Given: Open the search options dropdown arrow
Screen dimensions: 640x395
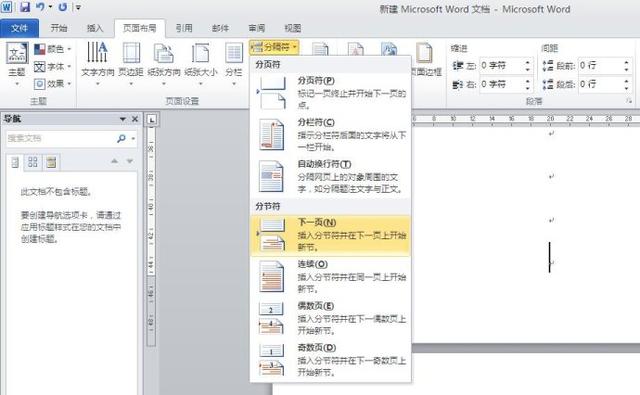Looking at the screenshot, I should click(133, 139).
